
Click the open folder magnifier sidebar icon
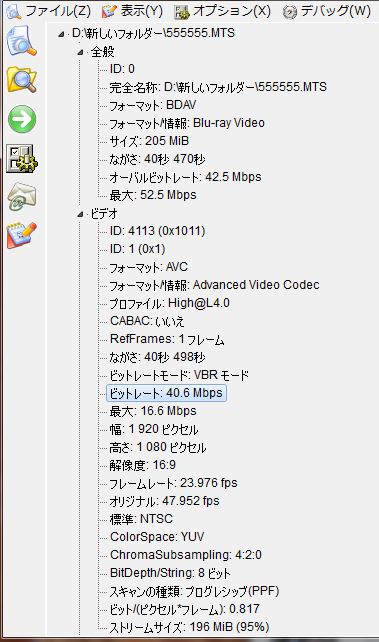click(21, 80)
